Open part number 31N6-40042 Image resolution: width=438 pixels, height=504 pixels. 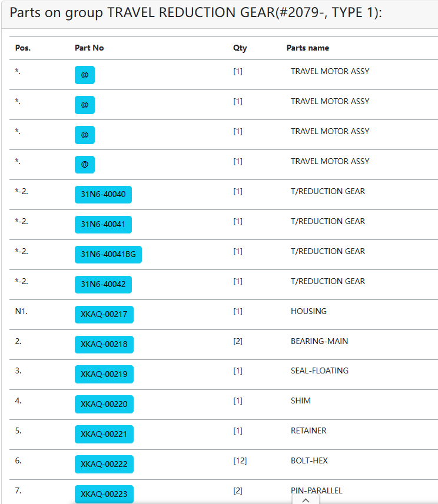103,285
